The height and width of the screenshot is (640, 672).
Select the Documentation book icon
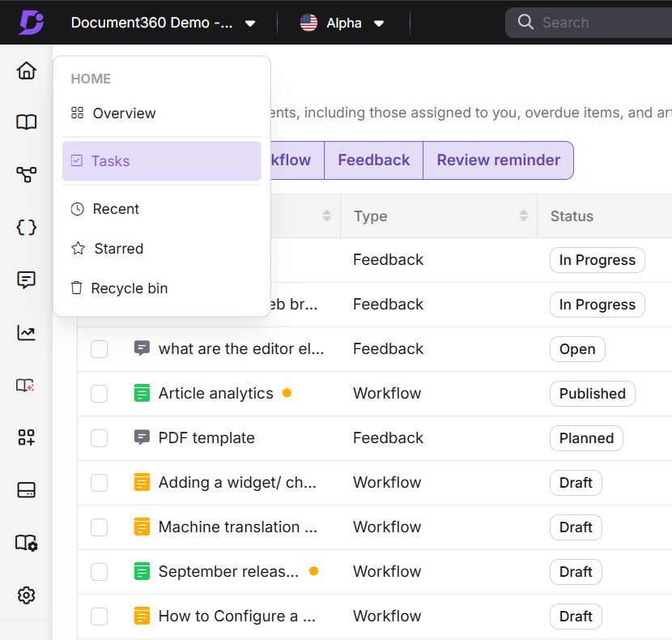[x=26, y=122]
